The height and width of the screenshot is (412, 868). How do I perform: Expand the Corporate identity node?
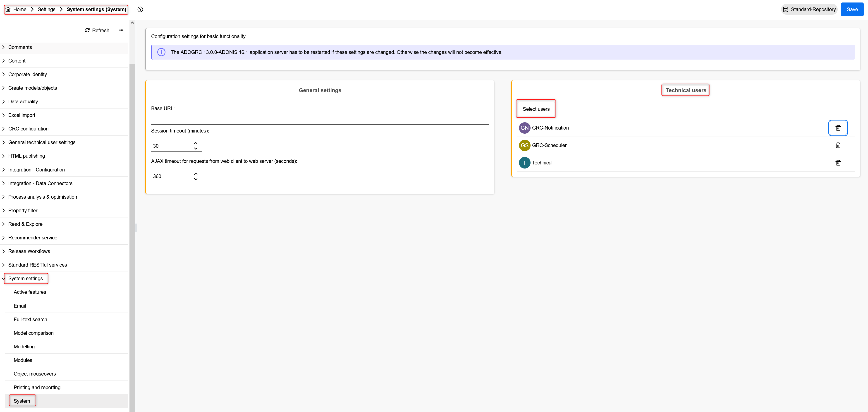pos(4,75)
